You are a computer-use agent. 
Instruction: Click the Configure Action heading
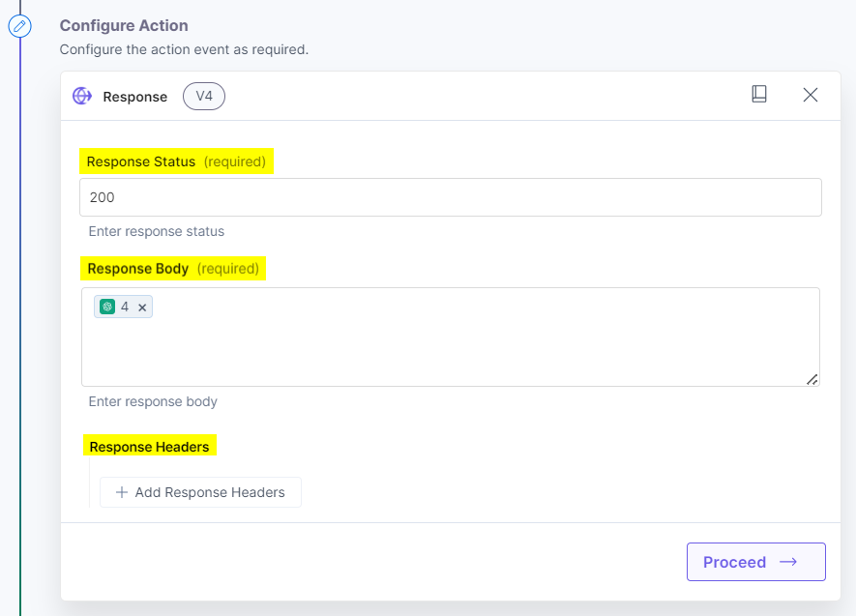pyautogui.click(x=124, y=26)
